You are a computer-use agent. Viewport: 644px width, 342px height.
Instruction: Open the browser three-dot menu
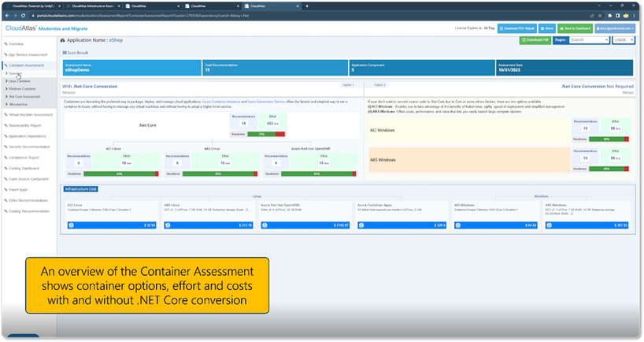coord(635,16)
